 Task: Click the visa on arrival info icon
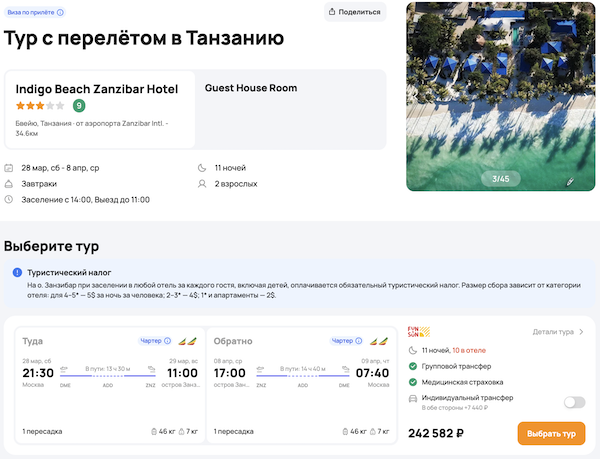coord(60,13)
